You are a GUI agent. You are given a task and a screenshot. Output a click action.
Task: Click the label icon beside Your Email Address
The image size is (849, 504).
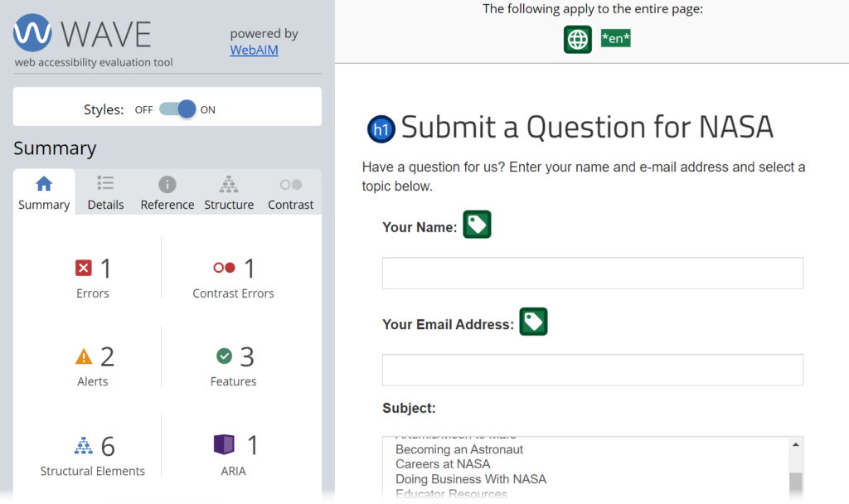[533, 322]
